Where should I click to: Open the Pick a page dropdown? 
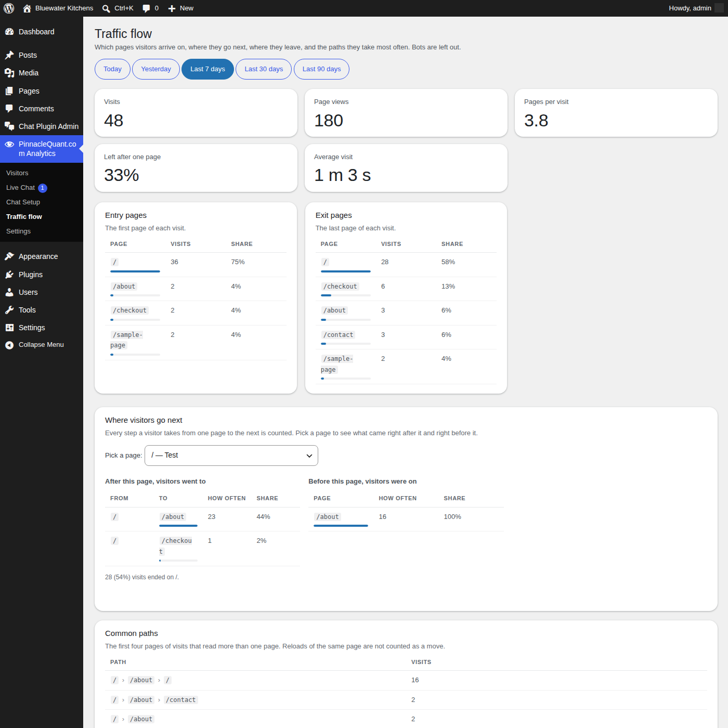(x=231, y=456)
